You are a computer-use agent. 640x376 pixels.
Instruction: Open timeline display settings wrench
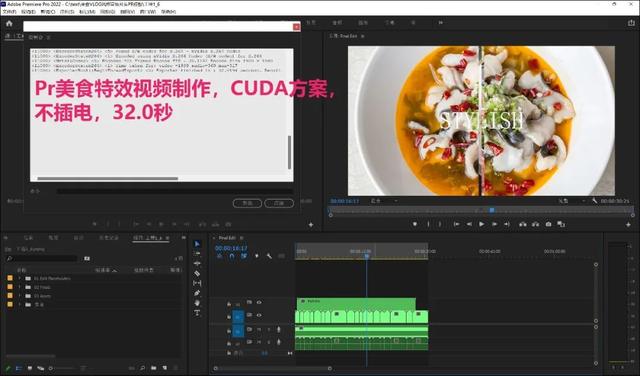coord(269,256)
